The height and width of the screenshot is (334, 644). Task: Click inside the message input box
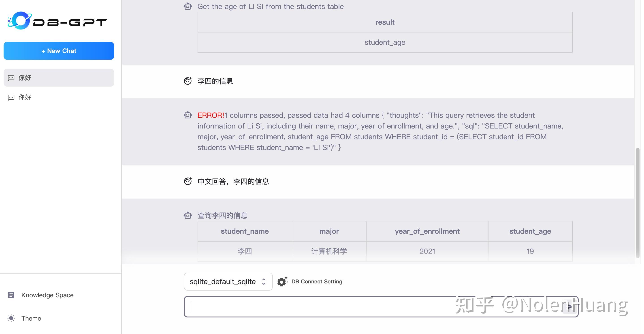[375, 307]
